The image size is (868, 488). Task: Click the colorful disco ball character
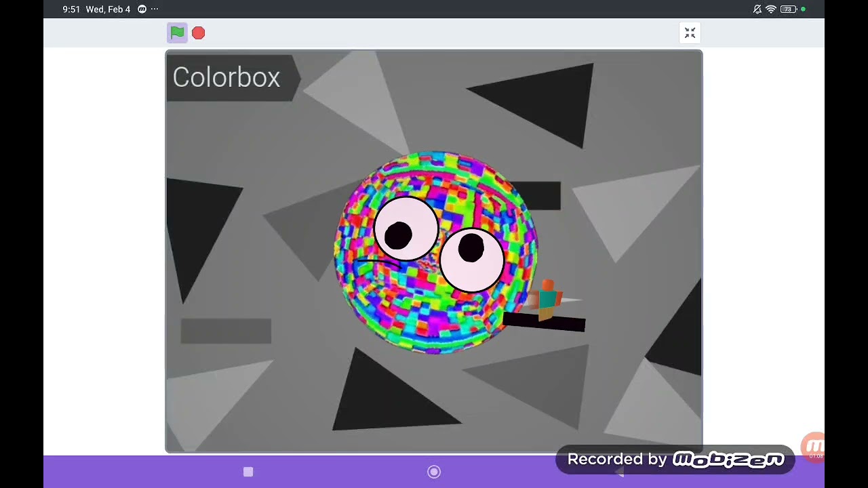[x=435, y=253]
